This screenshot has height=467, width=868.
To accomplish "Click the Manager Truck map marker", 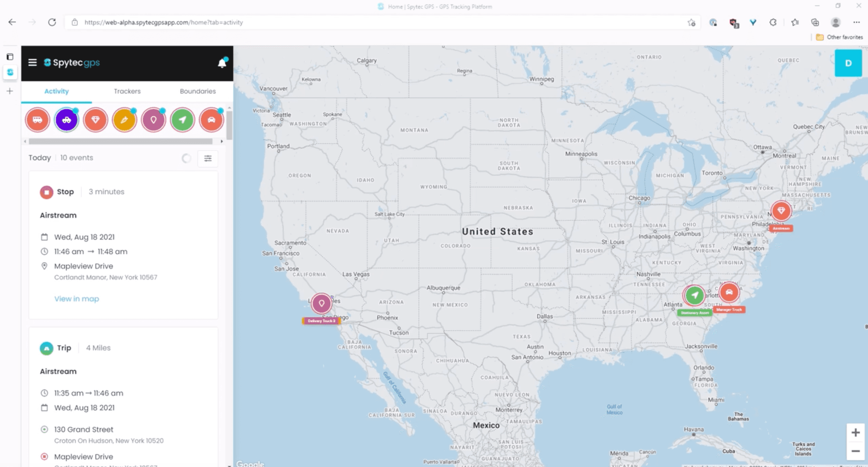I will coord(729,292).
